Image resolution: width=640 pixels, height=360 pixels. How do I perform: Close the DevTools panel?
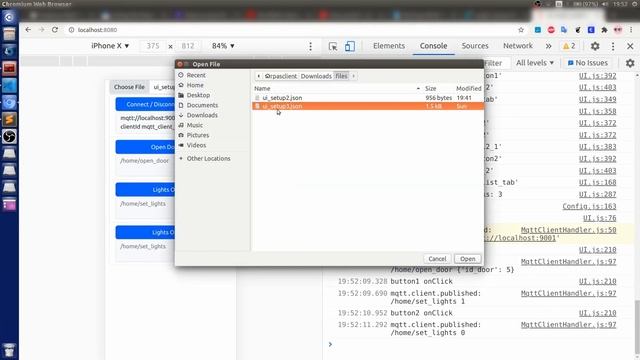[630, 46]
